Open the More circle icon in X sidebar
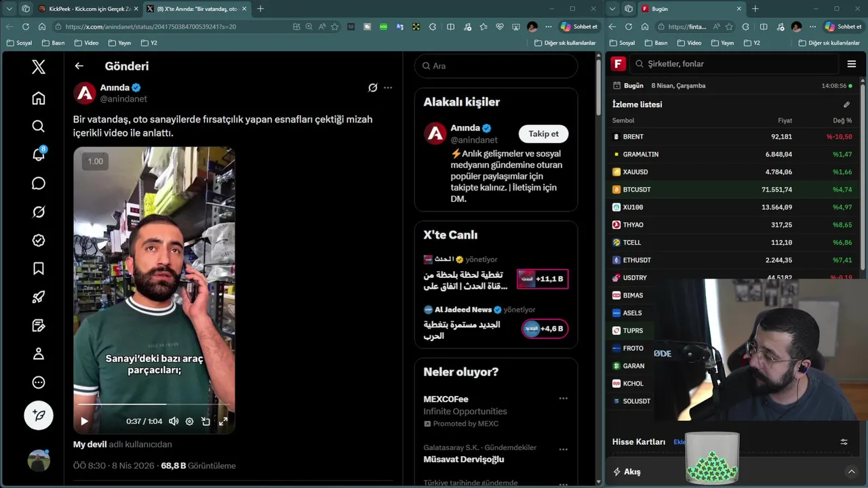 [39, 382]
